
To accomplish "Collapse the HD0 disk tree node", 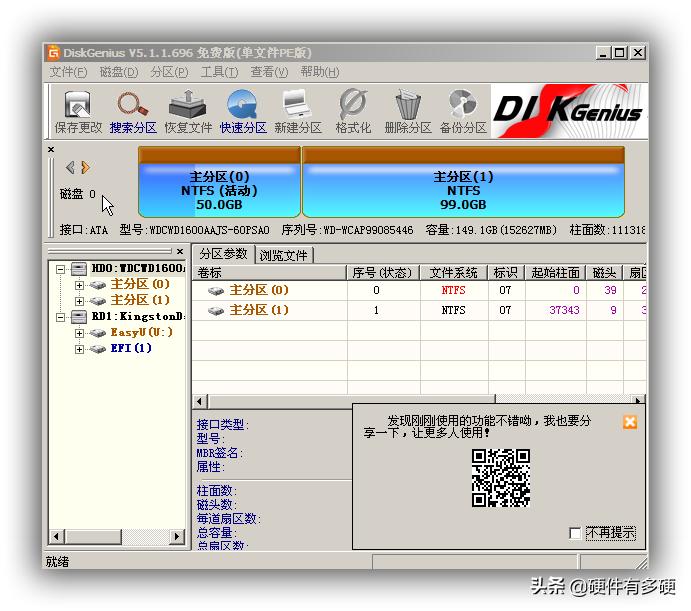I will click(x=62, y=269).
